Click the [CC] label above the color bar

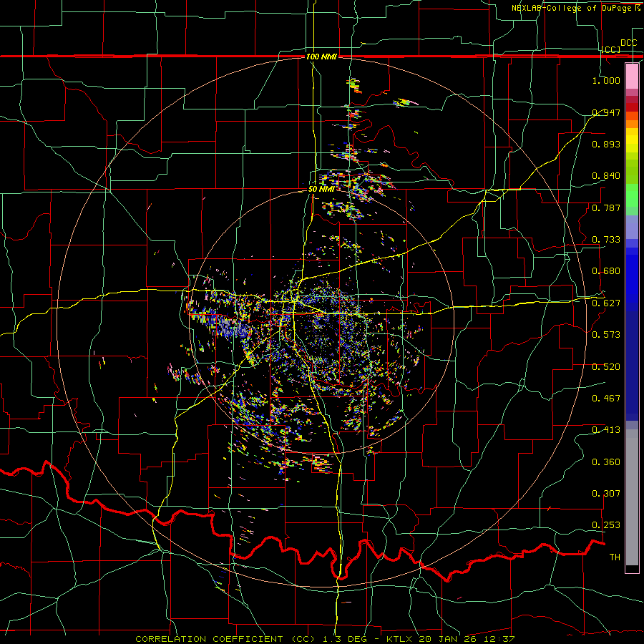611,49
